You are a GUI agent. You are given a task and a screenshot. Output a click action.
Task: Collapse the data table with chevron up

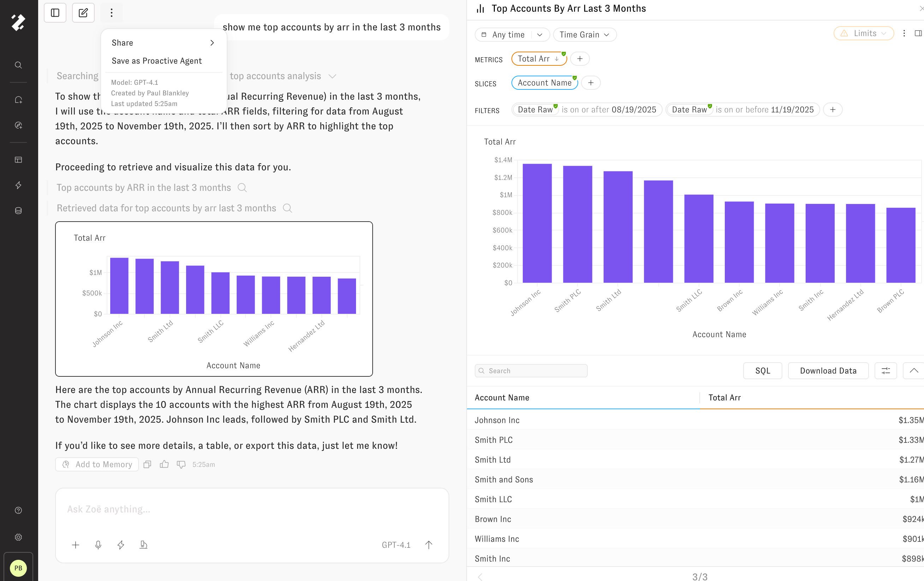pyautogui.click(x=914, y=371)
